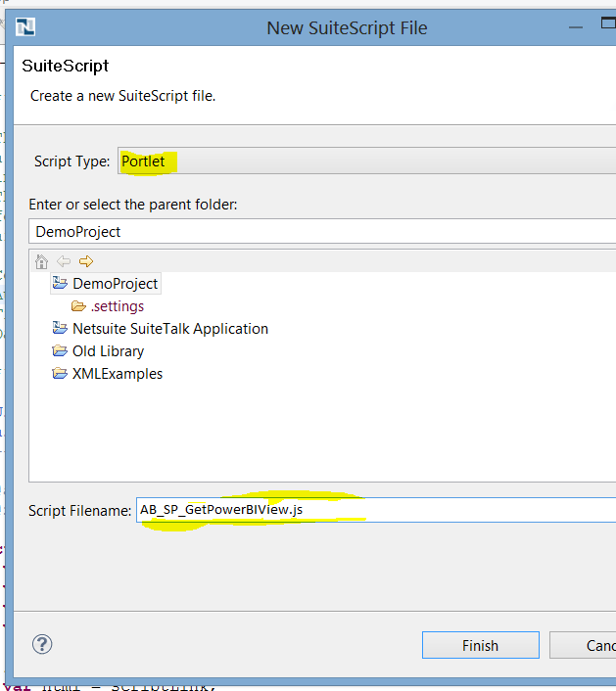Screen dimensions: 616x691
Task: Select the .settings subfolder label
Action: click(117, 306)
